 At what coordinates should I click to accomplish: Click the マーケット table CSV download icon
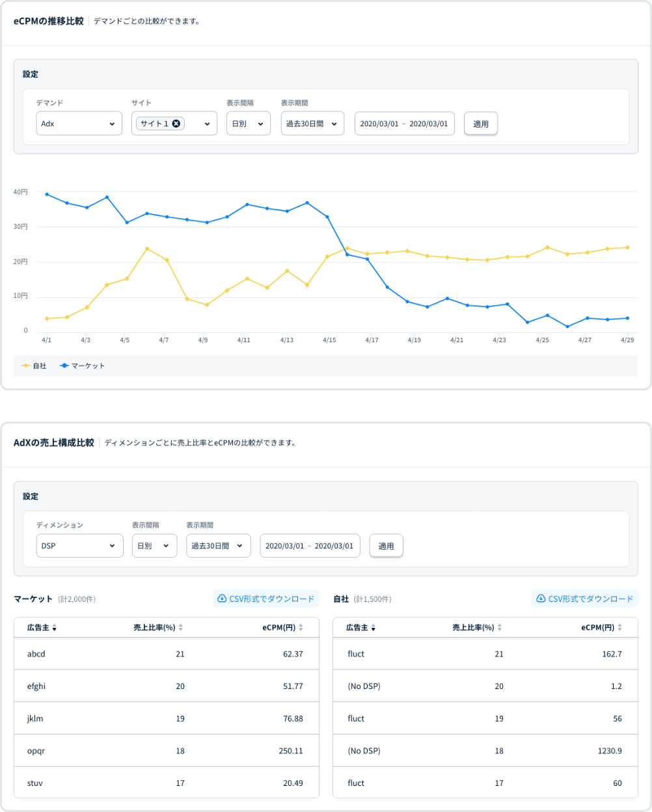click(x=221, y=599)
